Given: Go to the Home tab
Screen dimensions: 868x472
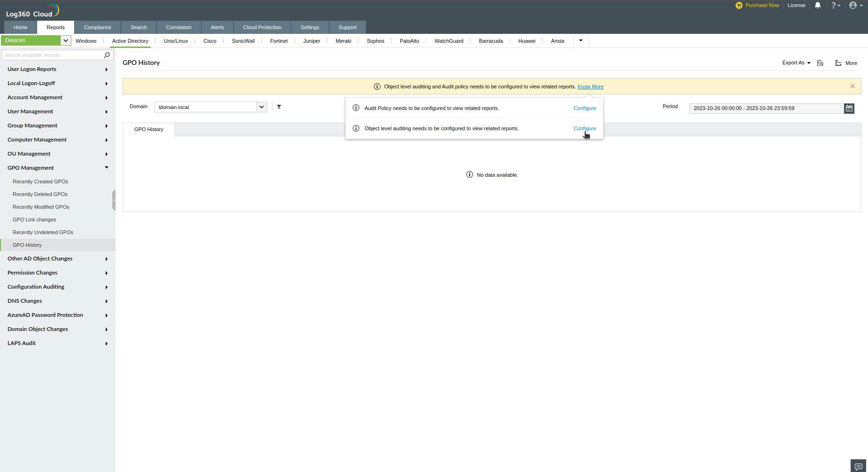Looking at the screenshot, I should [21, 27].
